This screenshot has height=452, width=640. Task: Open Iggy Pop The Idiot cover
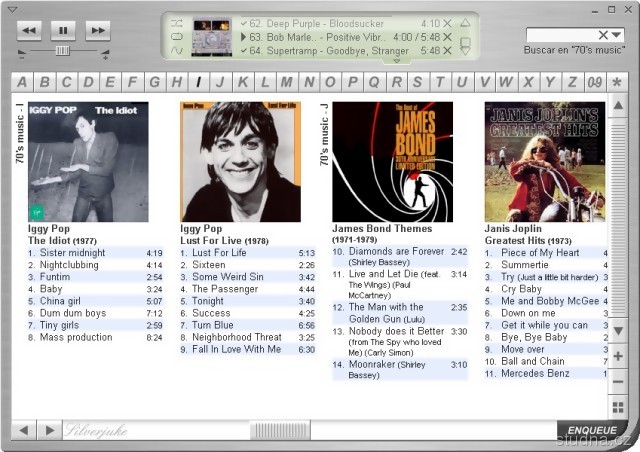pyautogui.click(x=88, y=162)
